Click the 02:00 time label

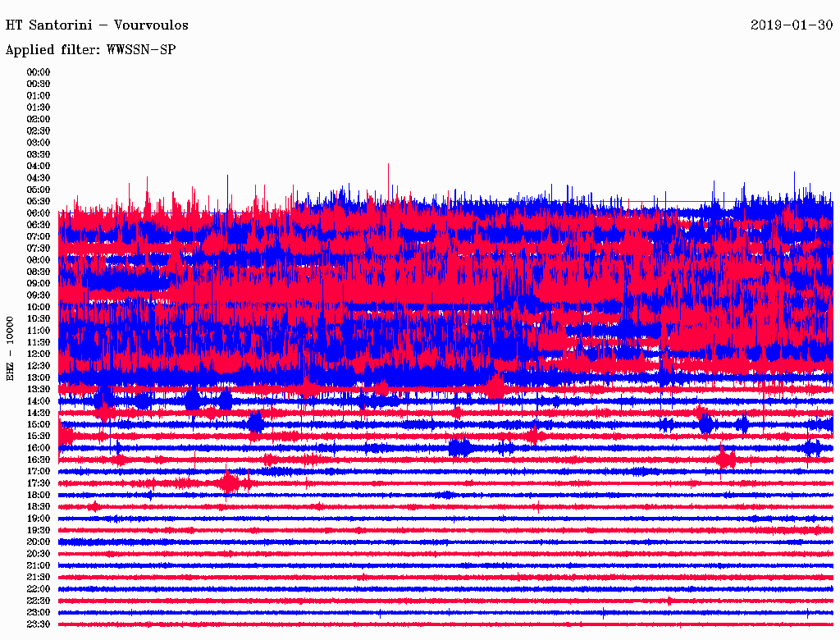coord(39,120)
